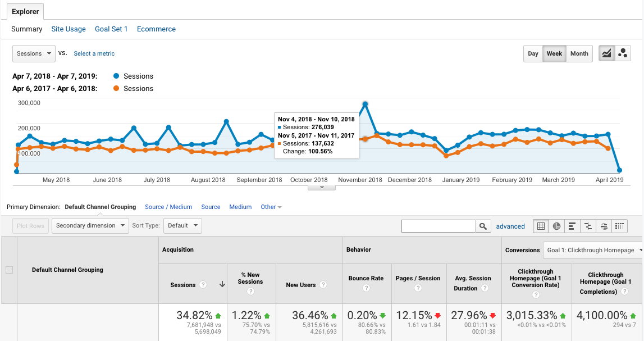Click the Plot Rows button

31,225
